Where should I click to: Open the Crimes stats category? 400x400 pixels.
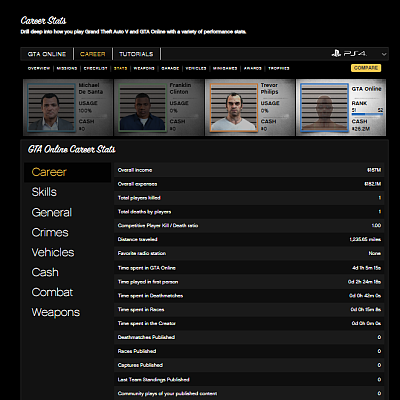click(50, 232)
